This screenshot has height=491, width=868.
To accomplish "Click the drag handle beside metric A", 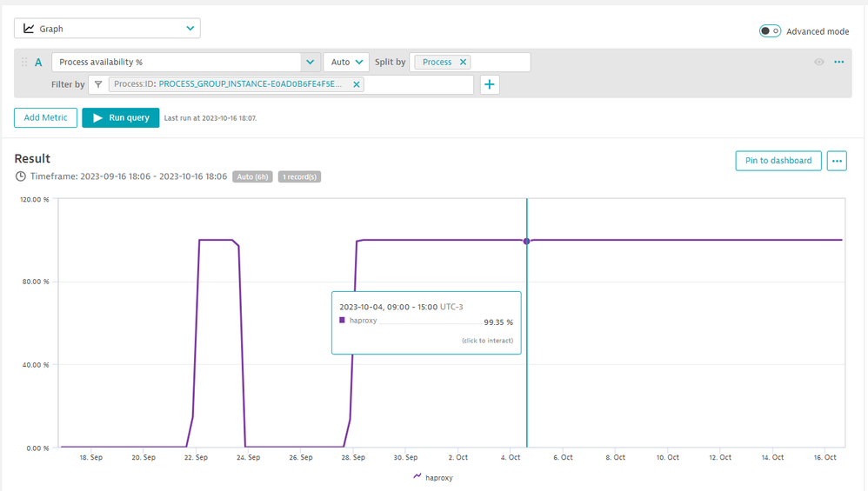I will [x=23, y=63].
